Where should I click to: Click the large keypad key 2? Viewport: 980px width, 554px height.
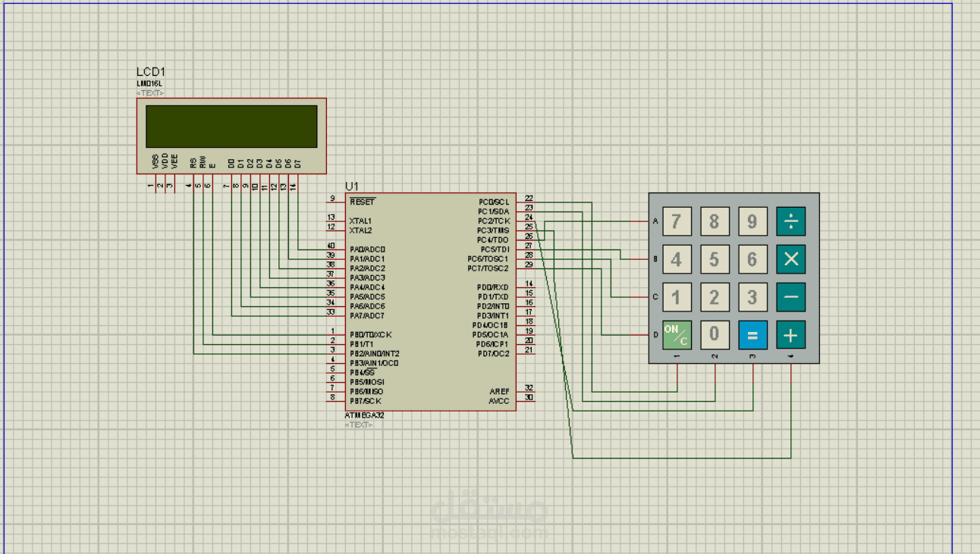click(x=715, y=297)
